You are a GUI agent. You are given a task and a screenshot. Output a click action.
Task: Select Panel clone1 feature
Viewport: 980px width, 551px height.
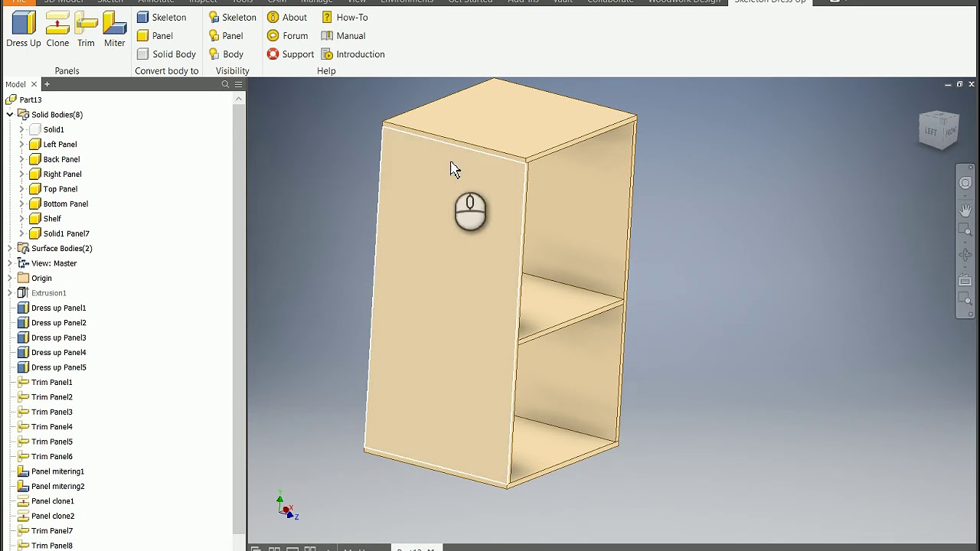click(x=46, y=500)
